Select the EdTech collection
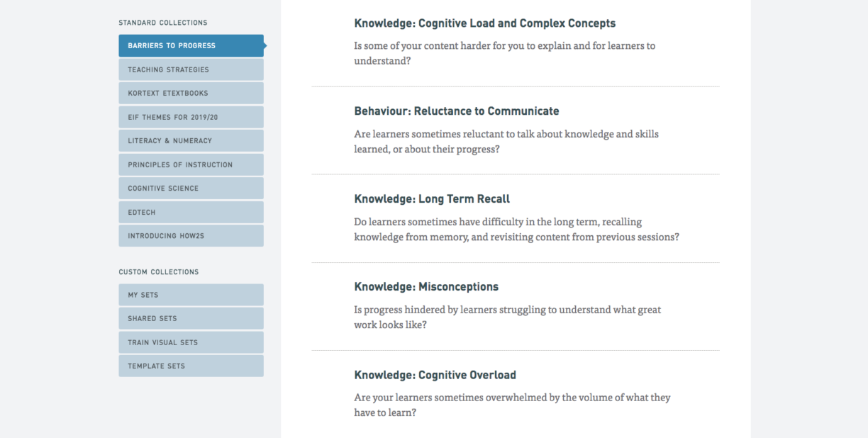Screen dimensions: 868x438 pos(191,212)
